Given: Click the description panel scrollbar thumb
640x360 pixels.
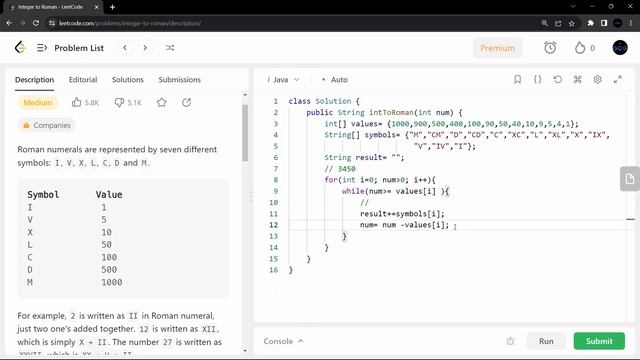Looking at the screenshot, I should pos(245,133).
